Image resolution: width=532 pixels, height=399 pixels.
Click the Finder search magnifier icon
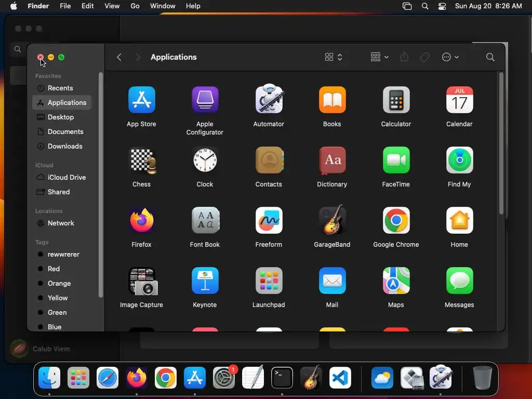pyautogui.click(x=490, y=57)
